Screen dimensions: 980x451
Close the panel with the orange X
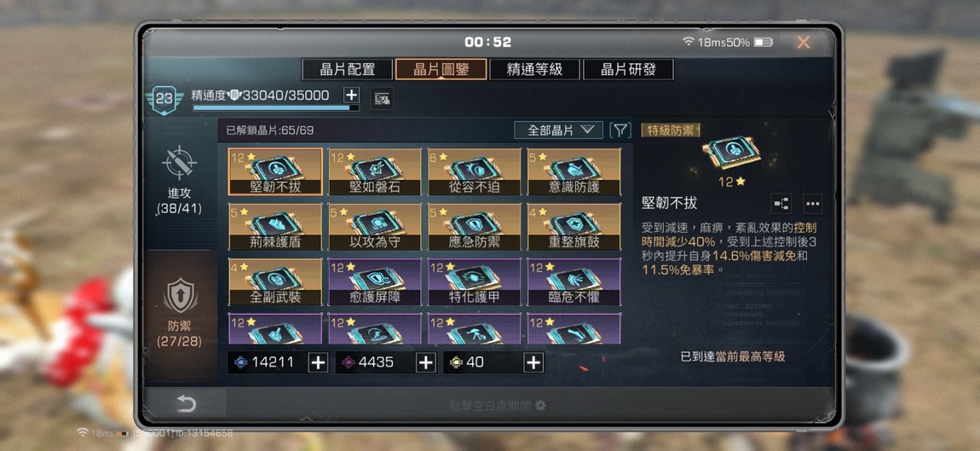pos(804,42)
